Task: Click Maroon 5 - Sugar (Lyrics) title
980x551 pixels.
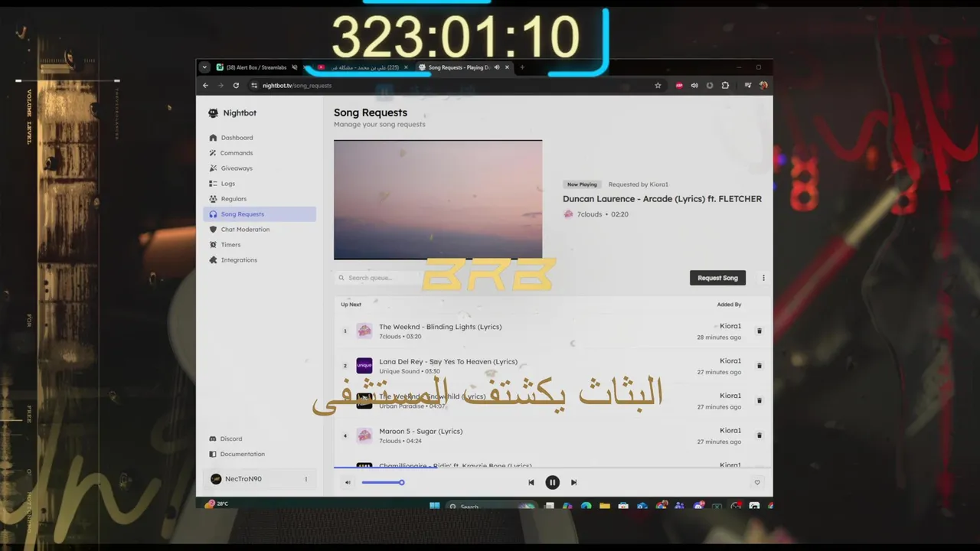Action: coord(420,431)
